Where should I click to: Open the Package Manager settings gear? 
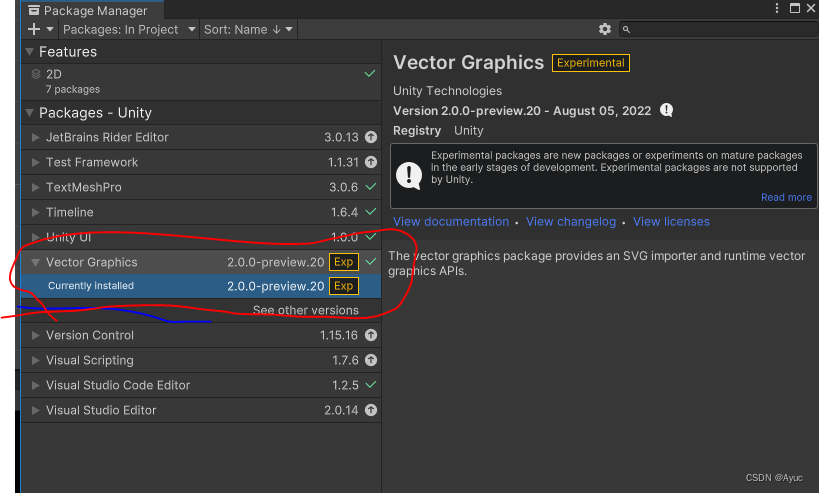pyautogui.click(x=604, y=29)
